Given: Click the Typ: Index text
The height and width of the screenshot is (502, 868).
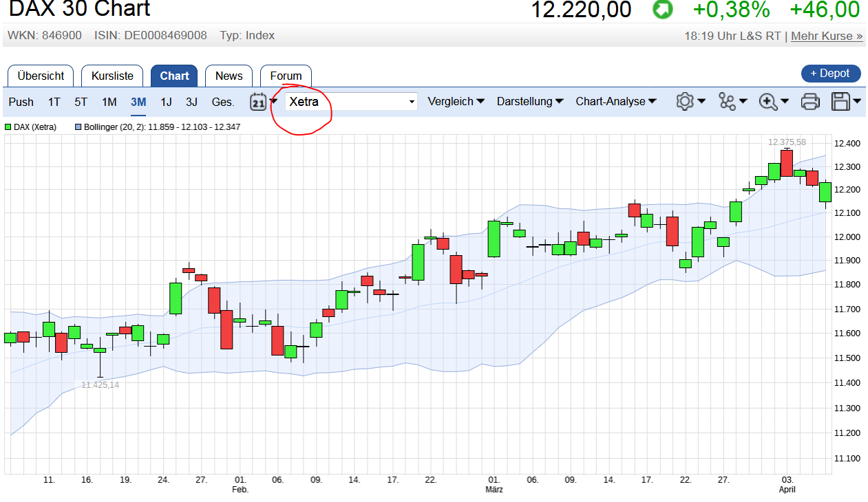Looking at the screenshot, I should (x=247, y=35).
